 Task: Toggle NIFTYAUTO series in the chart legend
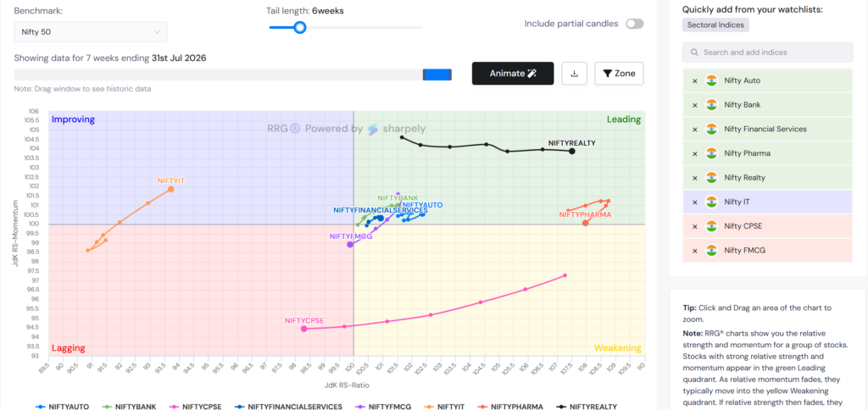61,407
